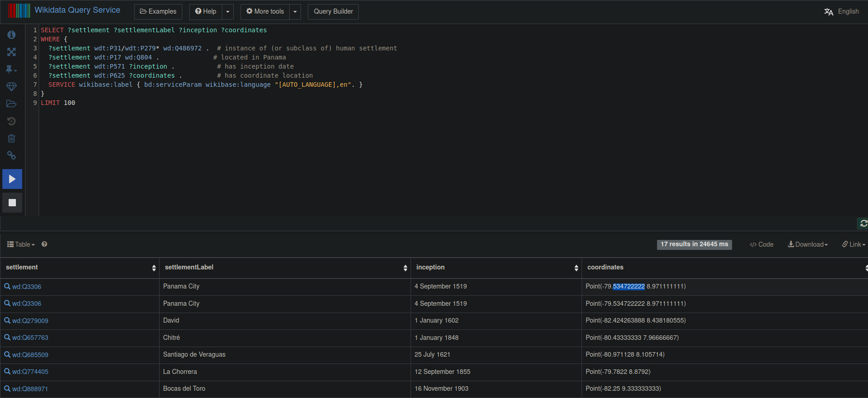Show the Code for this query
868x398 pixels.
tap(762, 244)
